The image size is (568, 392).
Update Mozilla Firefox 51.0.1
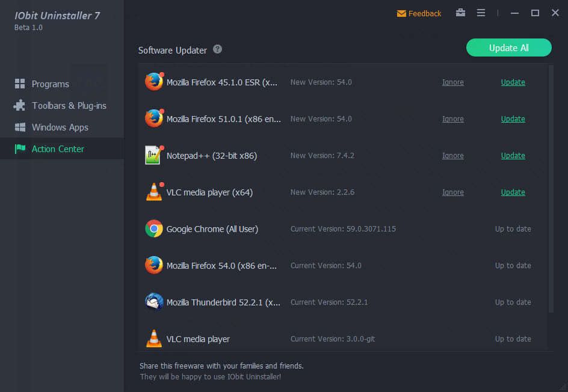pos(513,118)
